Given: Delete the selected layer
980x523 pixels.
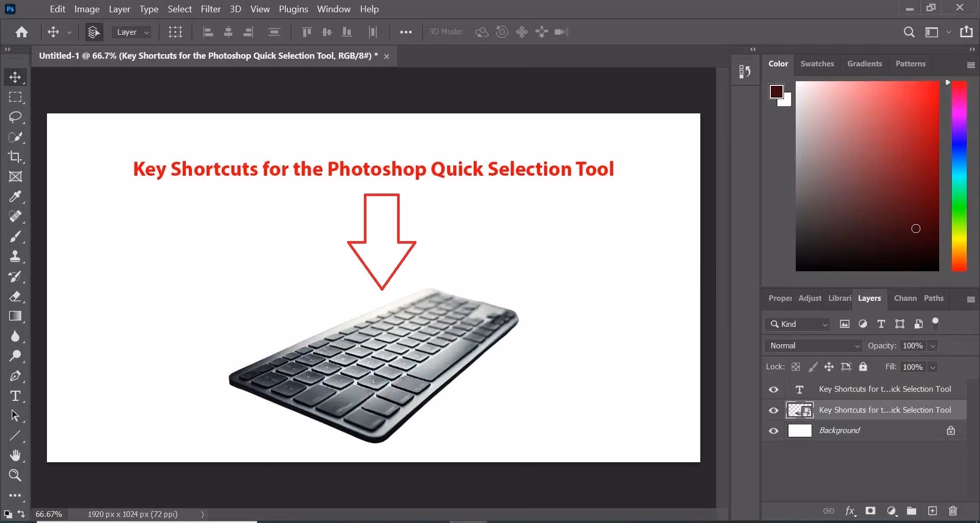Looking at the screenshot, I should pos(953,511).
